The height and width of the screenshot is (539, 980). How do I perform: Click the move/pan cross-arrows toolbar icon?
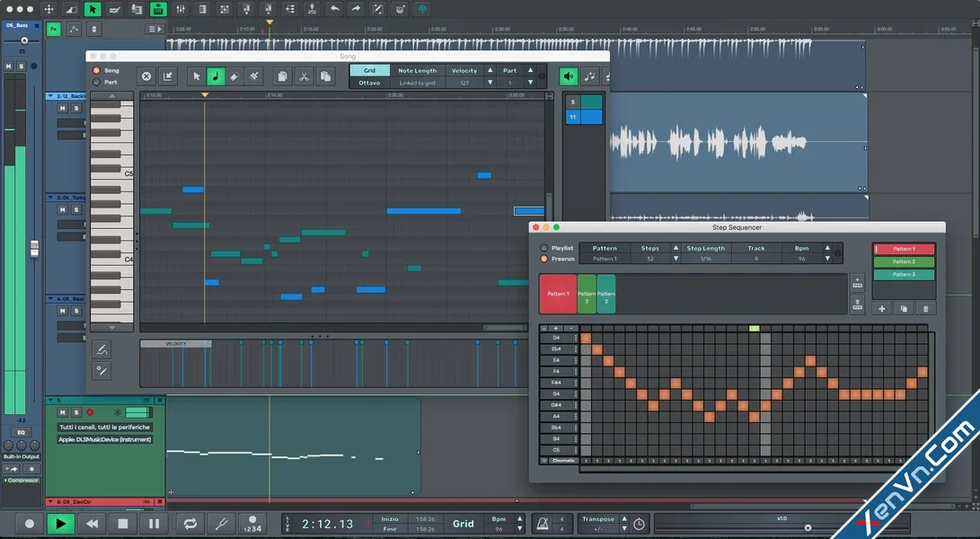tap(49, 9)
